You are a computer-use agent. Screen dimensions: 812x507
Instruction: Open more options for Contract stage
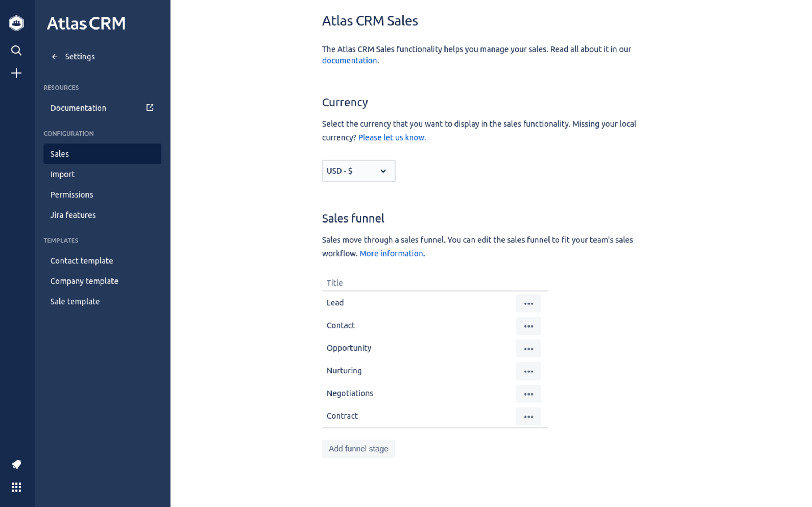pos(529,416)
